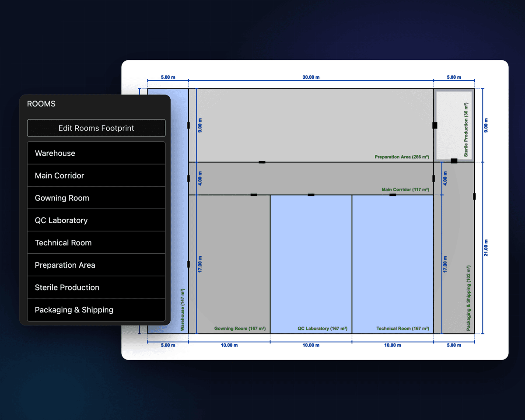Choose Packaging & Shipping list entry

(96, 309)
